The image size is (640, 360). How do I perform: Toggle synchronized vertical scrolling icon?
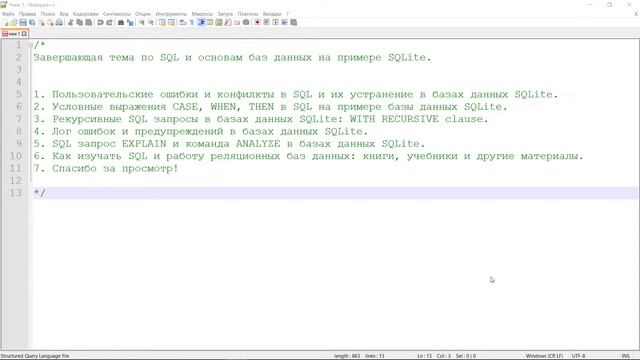[x=162, y=22]
